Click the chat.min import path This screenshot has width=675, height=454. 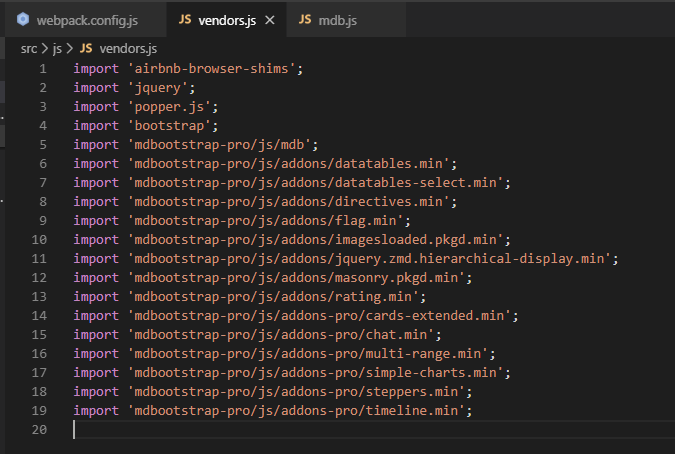coord(281,335)
